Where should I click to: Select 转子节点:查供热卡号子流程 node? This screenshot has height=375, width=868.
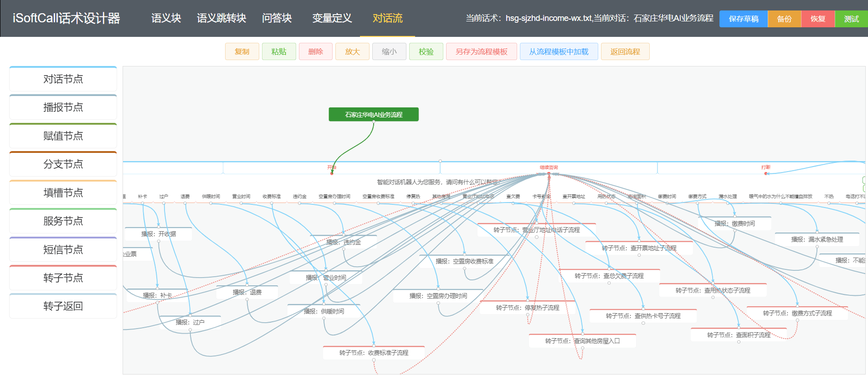pyautogui.click(x=643, y=316)
